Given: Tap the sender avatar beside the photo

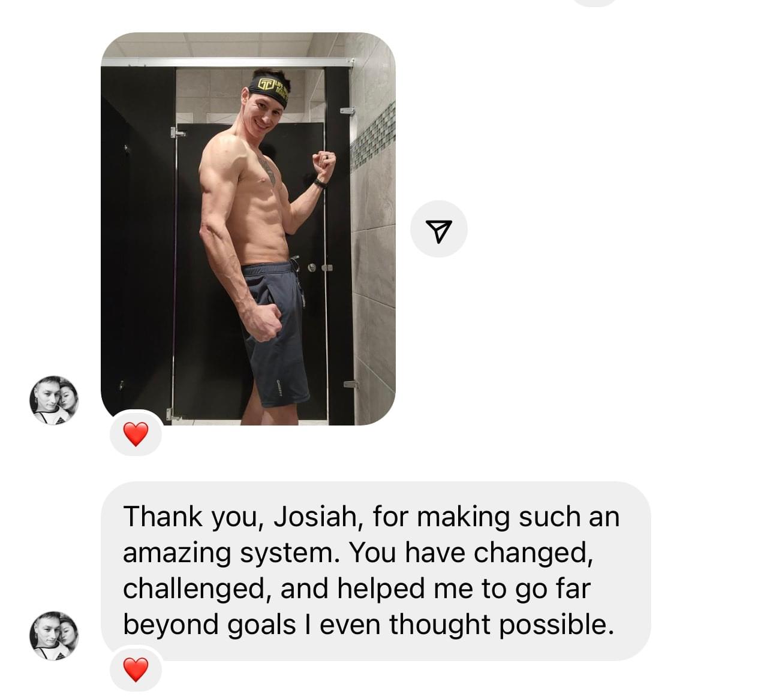Looking at the screenshot, I should coord(54,400).
